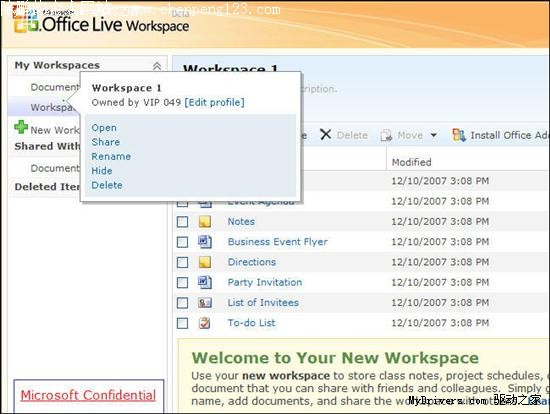Open the Directions link

pyautogui.click(x=252, y=262)
